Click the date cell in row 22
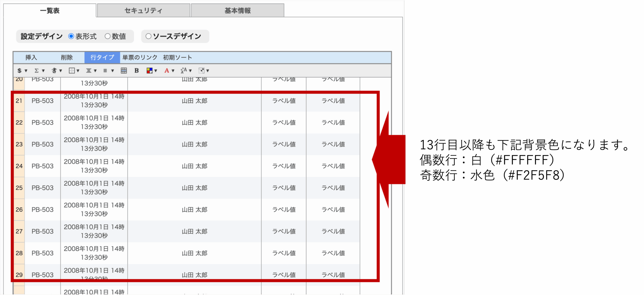644x295 pixels. pos(94,122)
